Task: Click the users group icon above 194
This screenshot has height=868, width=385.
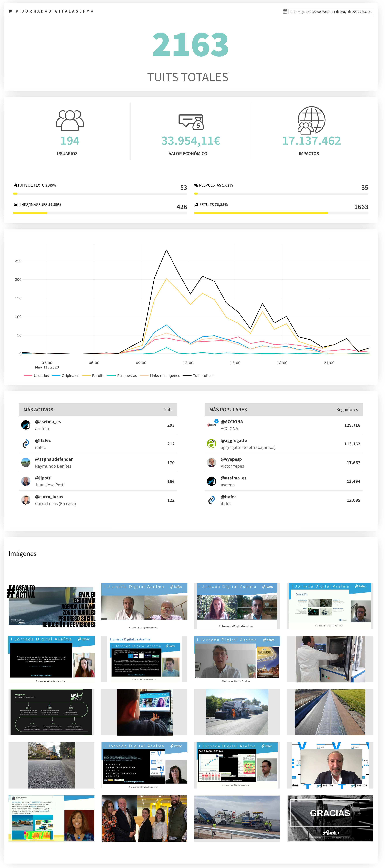Action: [x=70, y=120]
